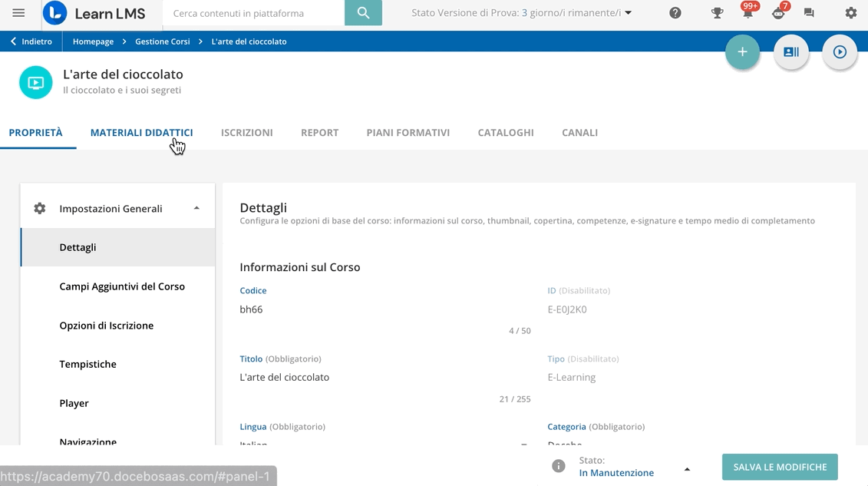Click Salva le Modifiche button
This screenshot has height=486, width=868.
pyautogui.click(x=780, y=467)
